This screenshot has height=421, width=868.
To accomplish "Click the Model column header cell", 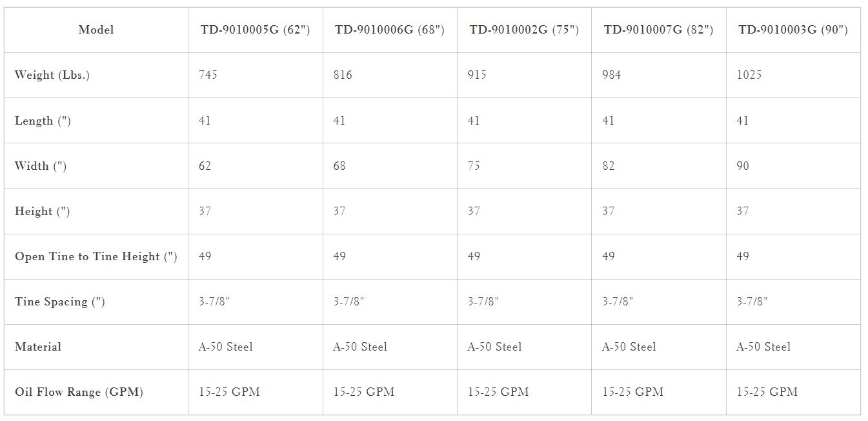I will pos(96,30).
